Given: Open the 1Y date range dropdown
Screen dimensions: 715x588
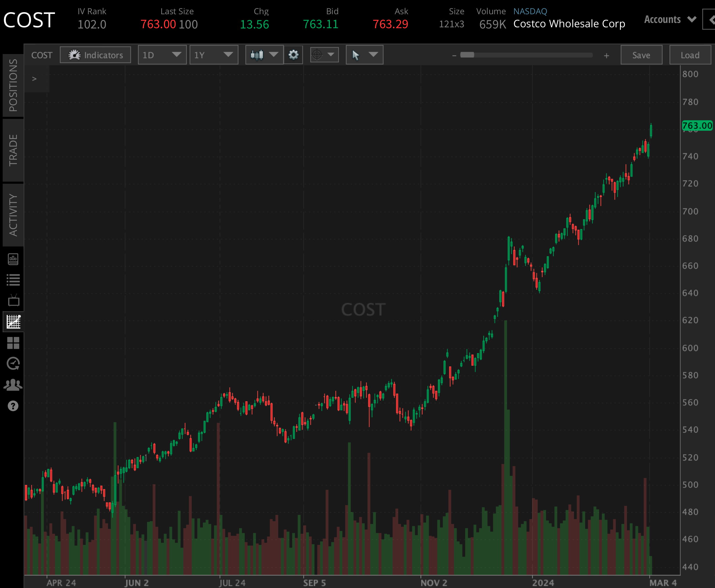Looking at the screenshot, I should [x=214, y=55].
